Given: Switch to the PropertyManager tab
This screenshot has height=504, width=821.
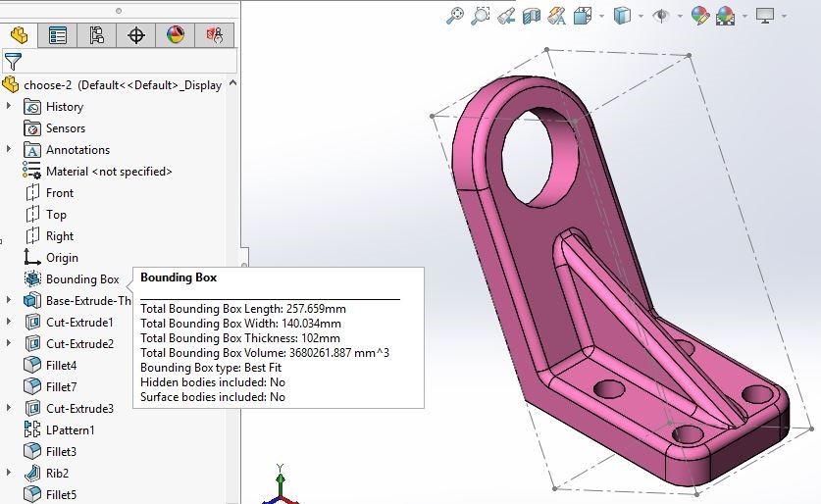Looking at the screenshot, I should (57, 35).
